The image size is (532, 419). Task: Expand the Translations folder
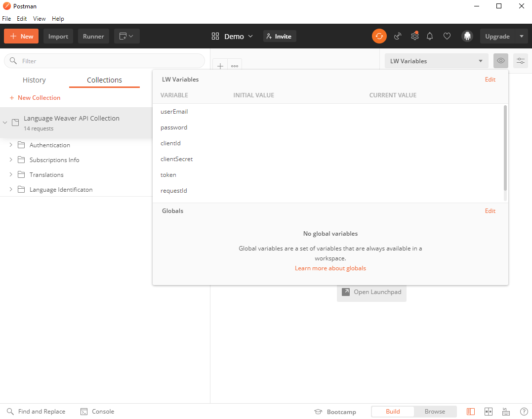click(11, 175)
